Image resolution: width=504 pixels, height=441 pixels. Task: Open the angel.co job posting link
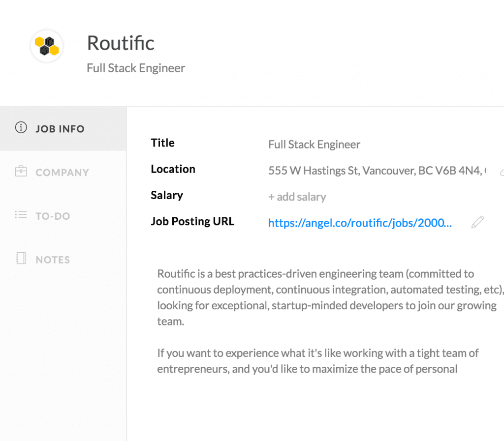click(x=360, y=223)
